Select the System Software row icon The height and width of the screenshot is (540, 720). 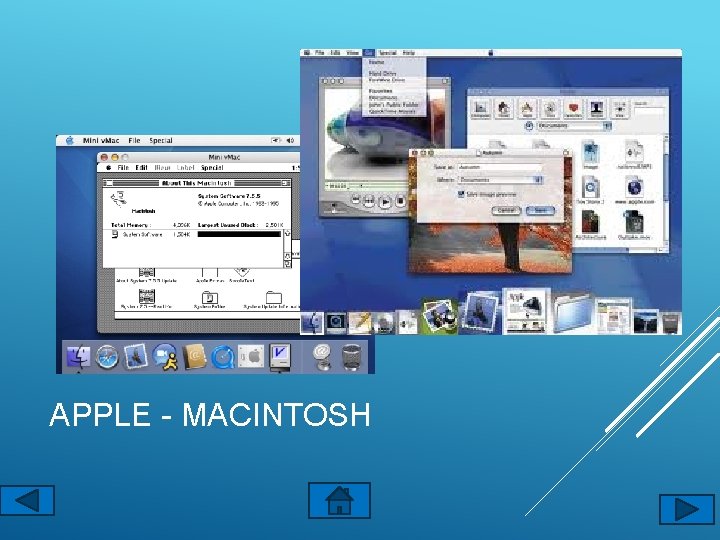(x=115, y=235)
